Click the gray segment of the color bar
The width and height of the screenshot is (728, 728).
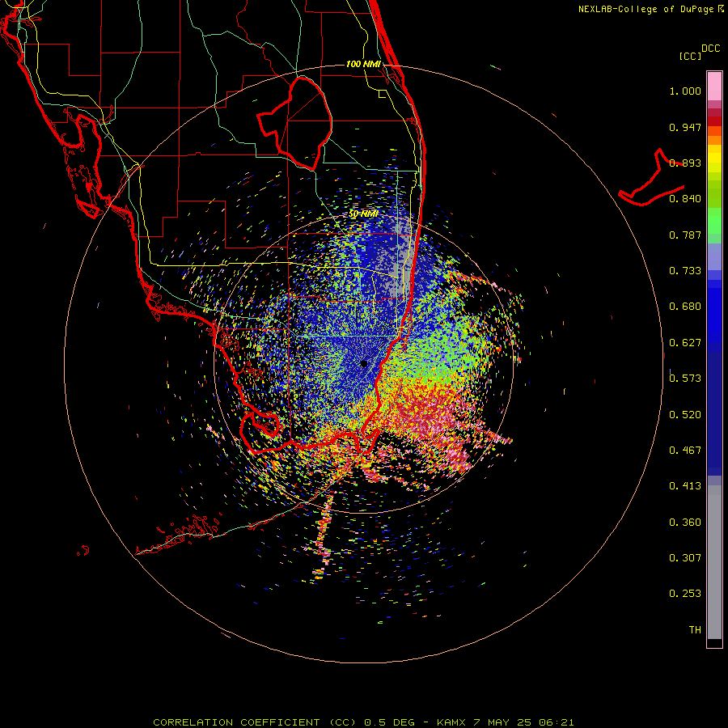tap(714, 562)
